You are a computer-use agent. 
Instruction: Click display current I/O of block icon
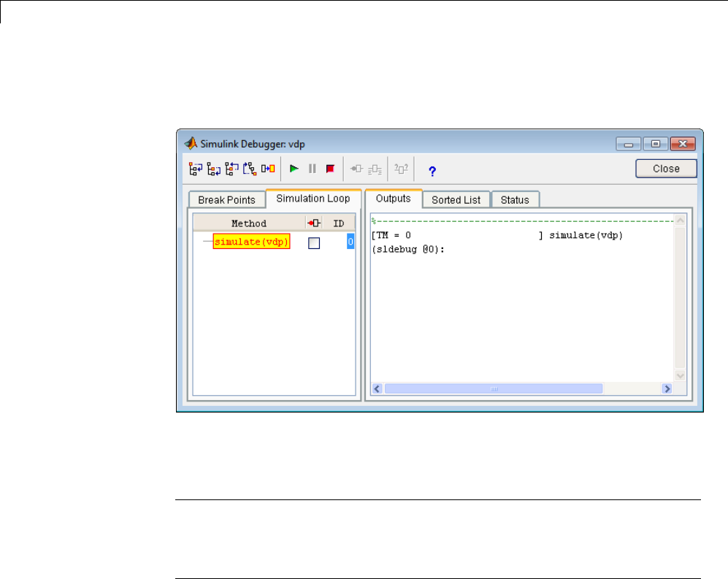pyautogui.click(x=401, y=169)
